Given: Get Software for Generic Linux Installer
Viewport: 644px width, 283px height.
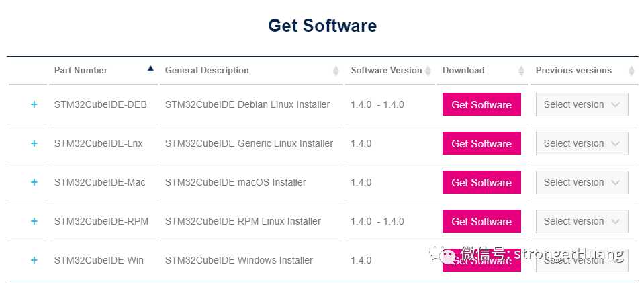Looking at the screenshot, I should pyautogui.click(x=481, y=143).
